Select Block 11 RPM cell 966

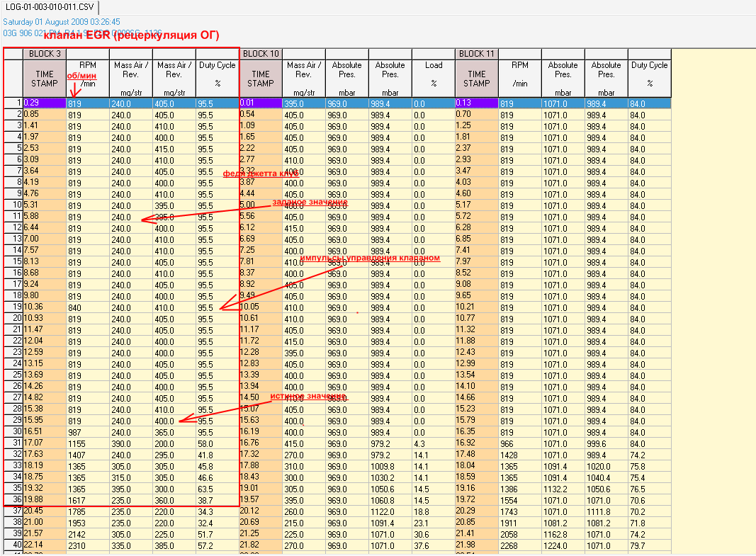pyautogui.click(x=520, y=443)
